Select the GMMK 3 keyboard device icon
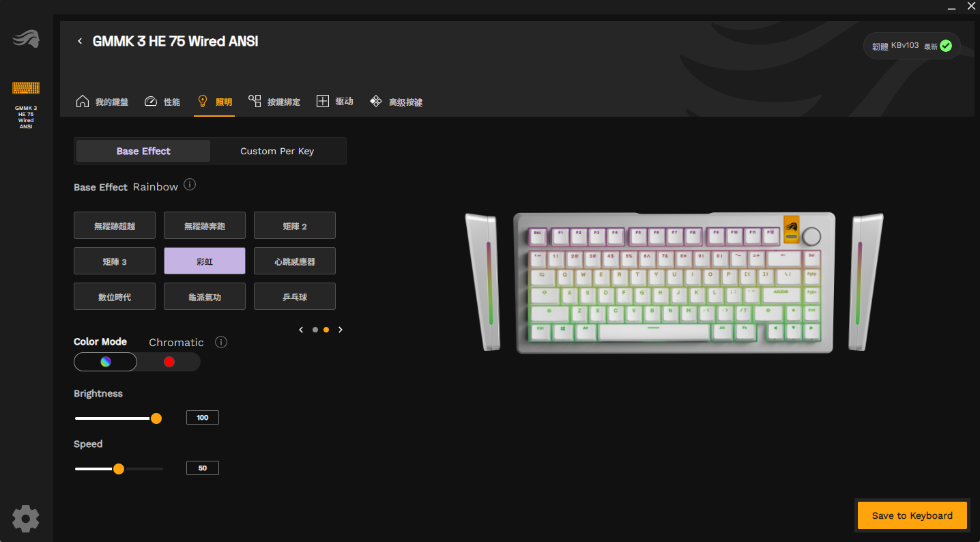The width and height of the screenshot is (980, 542). point(26,88)
